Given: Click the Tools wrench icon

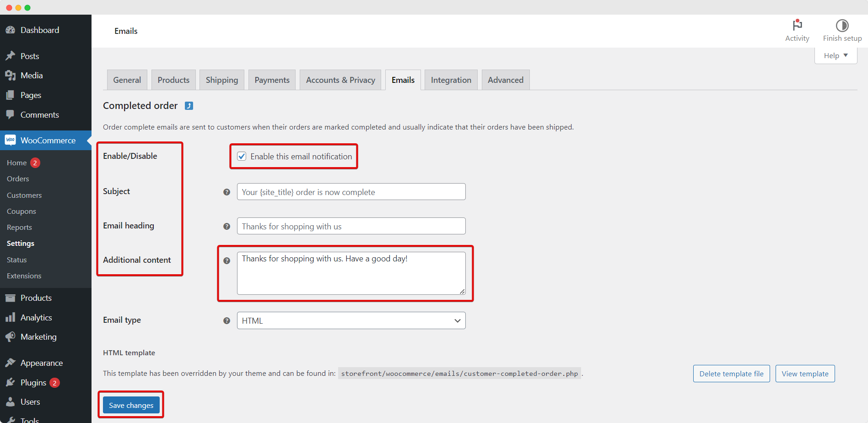Looking at the screenshot, I should click(10, 420).
